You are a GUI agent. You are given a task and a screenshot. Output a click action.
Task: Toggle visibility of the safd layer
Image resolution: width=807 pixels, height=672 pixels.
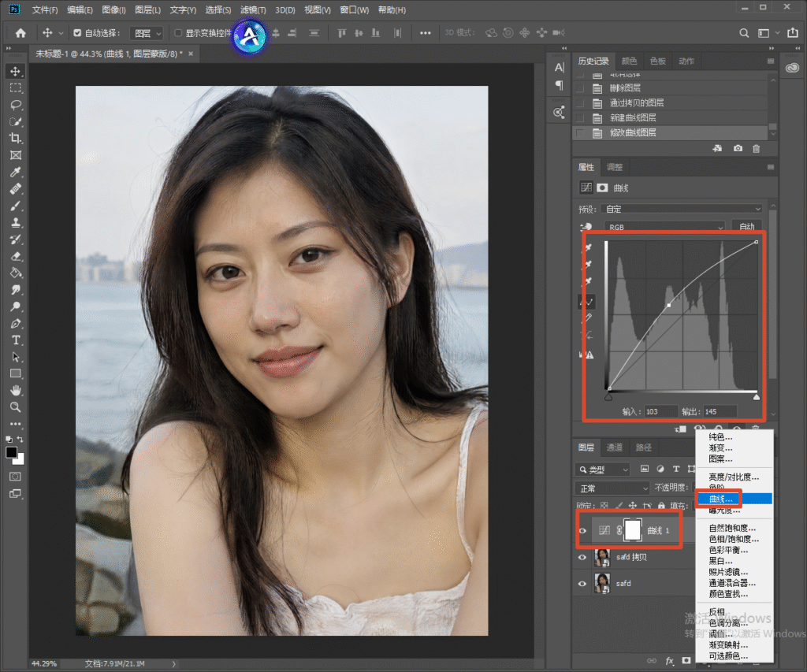pos(582,584)
